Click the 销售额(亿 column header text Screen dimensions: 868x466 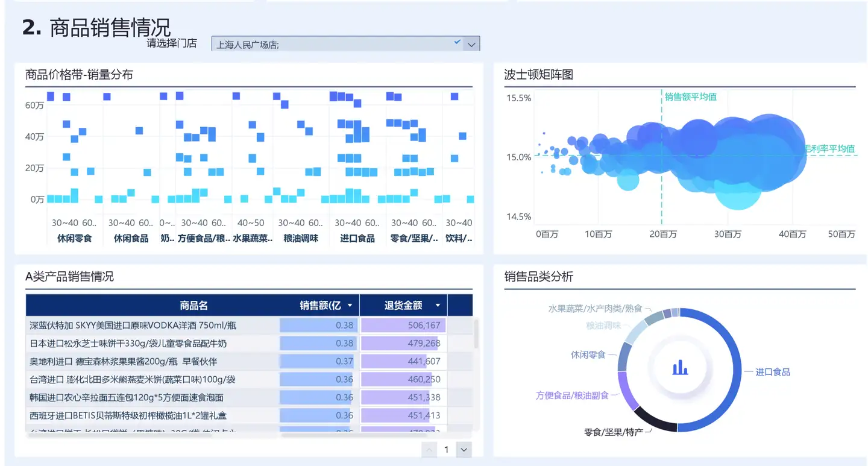[x=321, y=306]
